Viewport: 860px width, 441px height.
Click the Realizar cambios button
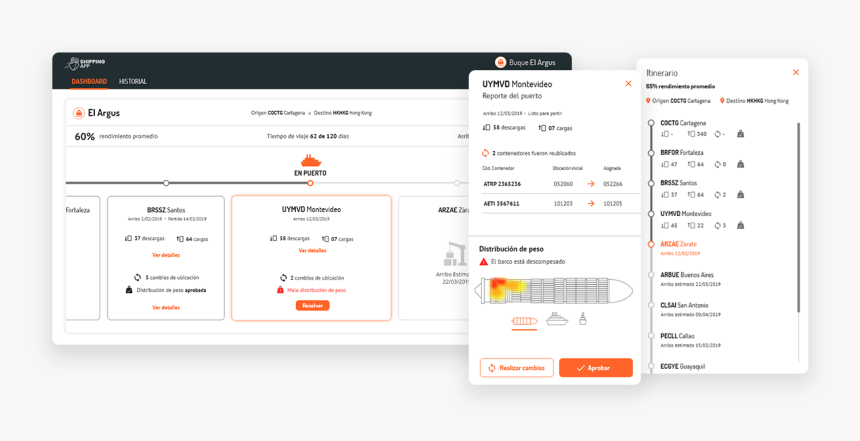517,368
